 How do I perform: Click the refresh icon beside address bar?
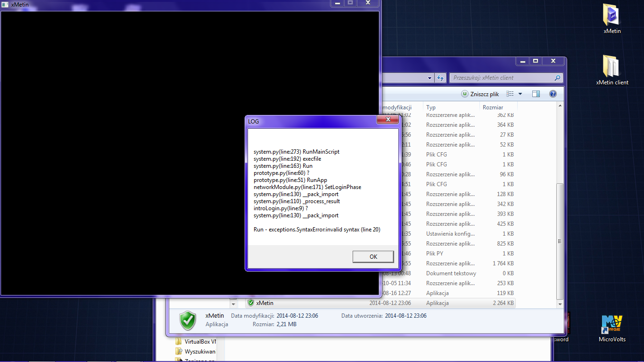click(x=441, y=78)
